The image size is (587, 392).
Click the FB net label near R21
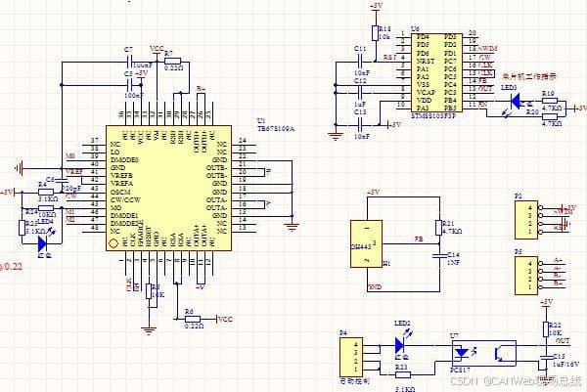pyautogui.click(x=419, y=240)
